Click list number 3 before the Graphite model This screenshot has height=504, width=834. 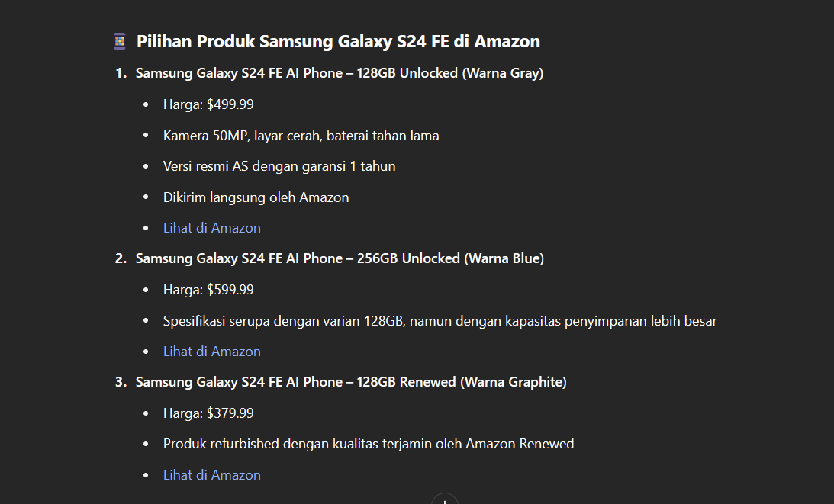click(121, 382)
